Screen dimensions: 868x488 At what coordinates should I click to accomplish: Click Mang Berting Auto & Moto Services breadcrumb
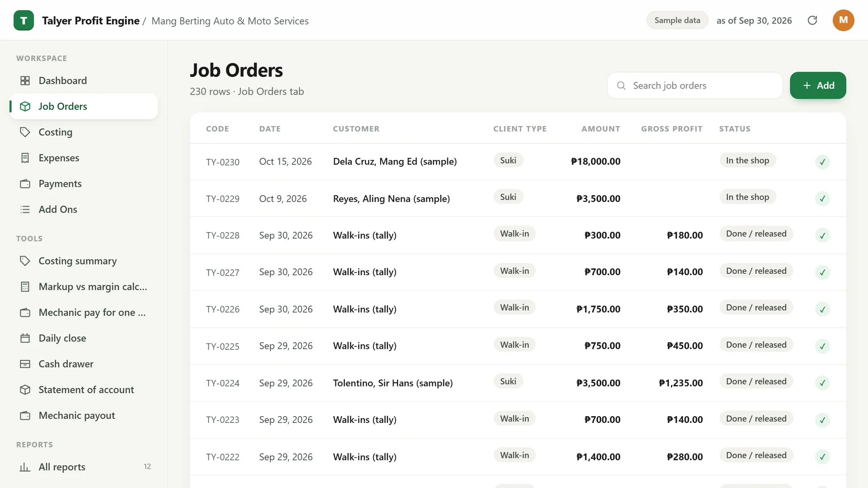click(230, 21)
